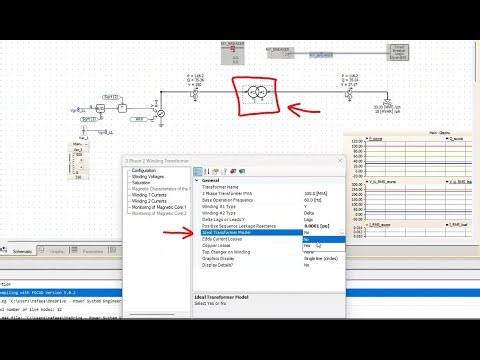Click the upper Sqrt(3) label block

(x=111, y=97)
